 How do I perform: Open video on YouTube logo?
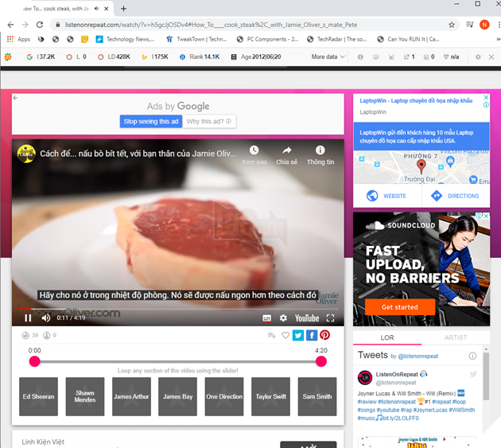click(x=307, y=318)
